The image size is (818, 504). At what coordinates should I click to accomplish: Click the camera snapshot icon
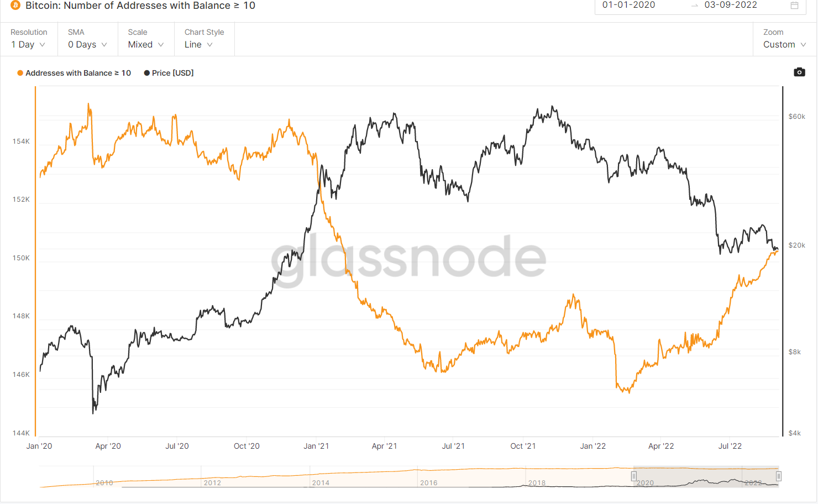799,72
